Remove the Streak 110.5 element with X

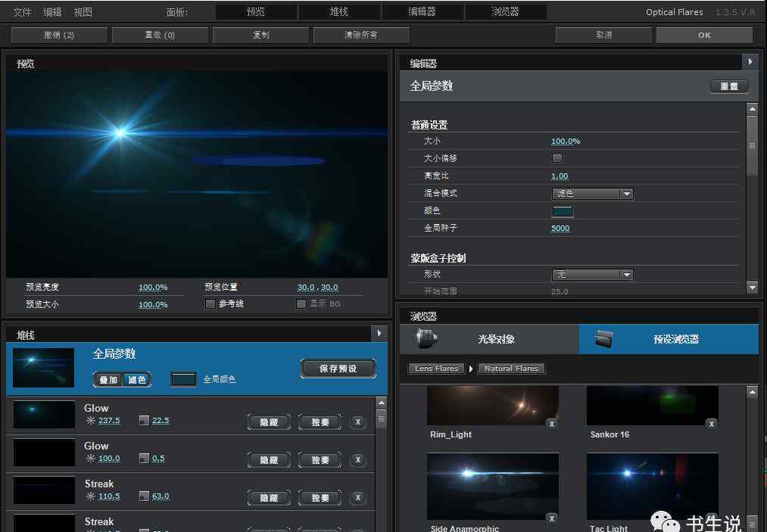coord(358,497)
